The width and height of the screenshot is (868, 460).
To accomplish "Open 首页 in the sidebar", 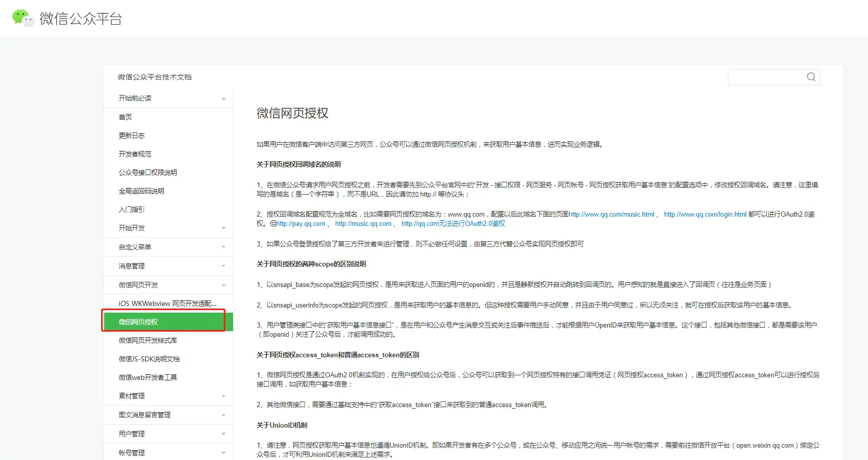I will tap(125, 117).
